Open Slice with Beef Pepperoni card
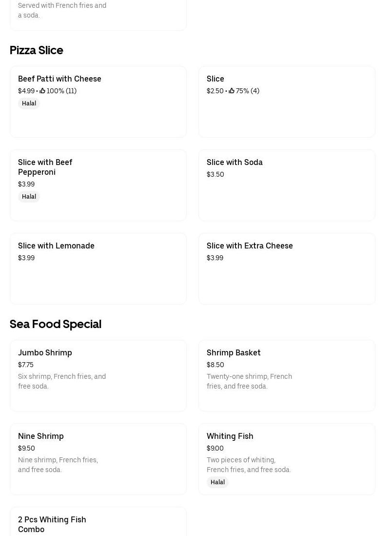This screenshot has width=392, height=536. tap(98, 185)
